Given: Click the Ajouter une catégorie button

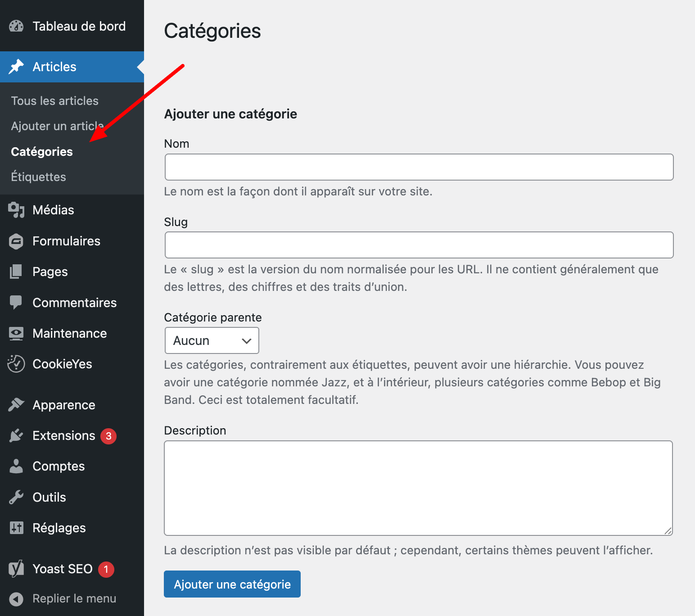Looking at the screenshot, I should point(232,584).
